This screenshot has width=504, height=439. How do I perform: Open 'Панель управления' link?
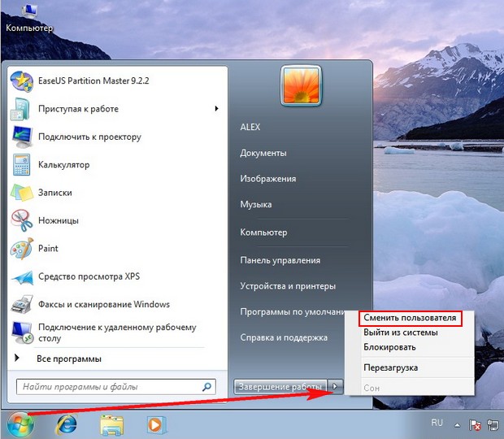click(280, 260)
